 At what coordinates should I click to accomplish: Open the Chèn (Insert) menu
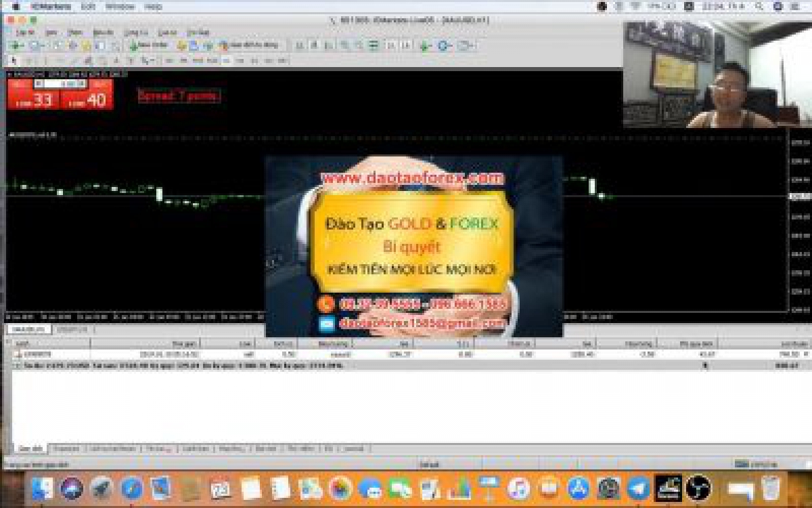(75, 33)
